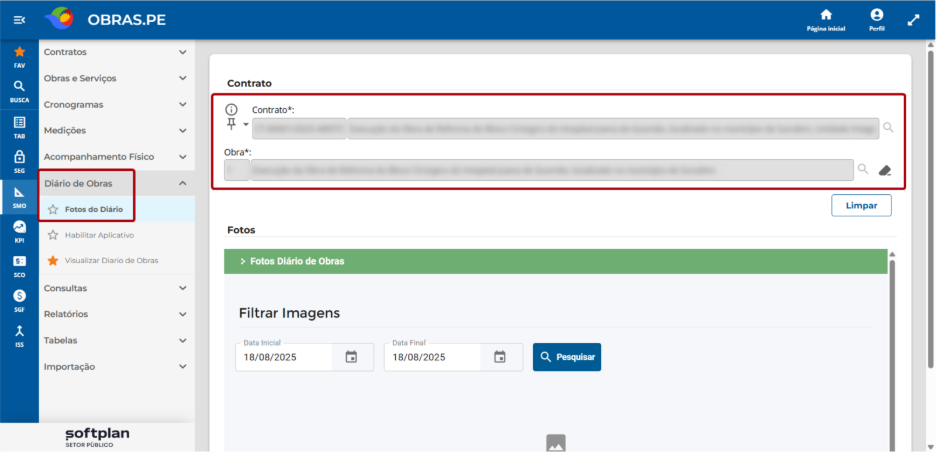The image size is (936, 453).
Task: Open the Perfil user icon
Action: pyautogui.click(x=876, y=20)
